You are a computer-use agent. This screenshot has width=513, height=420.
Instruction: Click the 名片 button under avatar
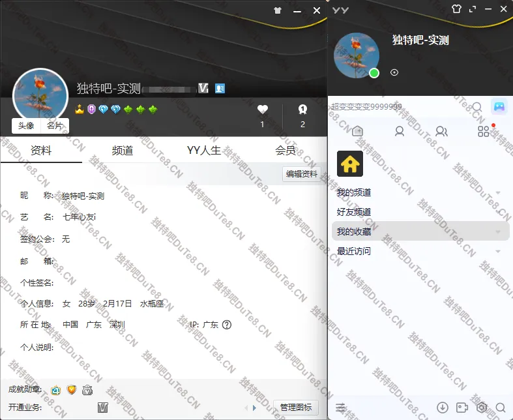tap(55, 126)
